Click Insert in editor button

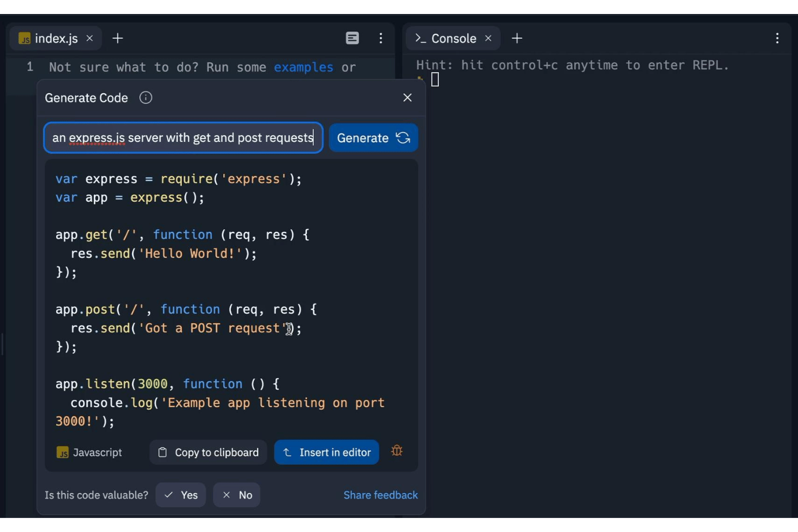[327, 452]
